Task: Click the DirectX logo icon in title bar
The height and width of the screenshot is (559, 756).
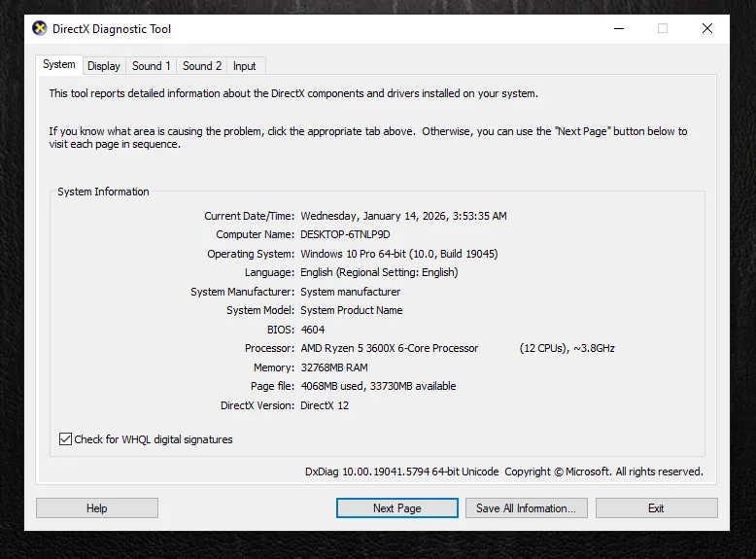Action: click(40, 29)
